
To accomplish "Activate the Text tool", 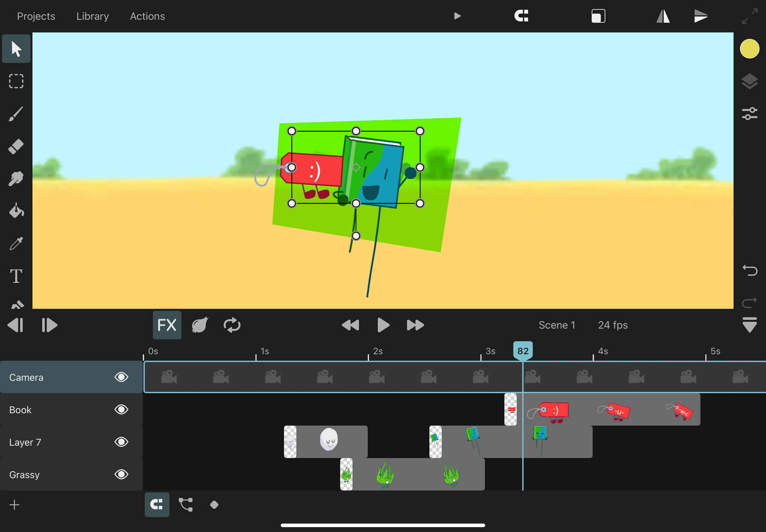I will point(16,276).
